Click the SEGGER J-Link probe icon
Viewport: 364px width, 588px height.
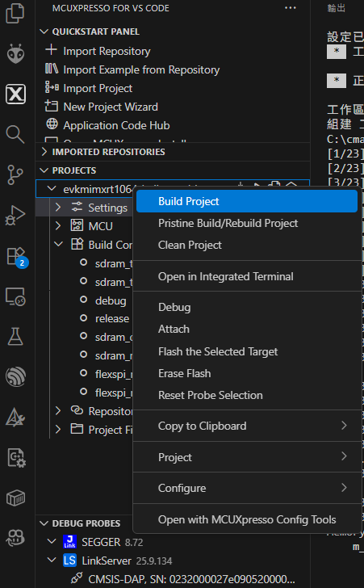tap(69, 541)
